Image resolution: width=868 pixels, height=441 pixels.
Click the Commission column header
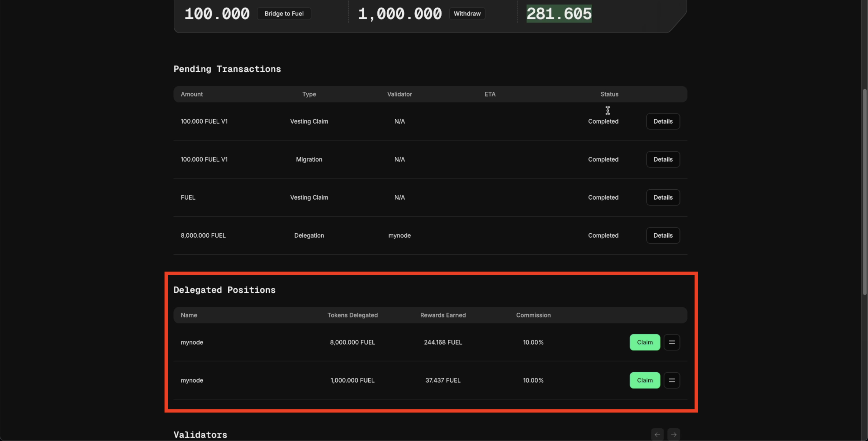click(533, 315)
